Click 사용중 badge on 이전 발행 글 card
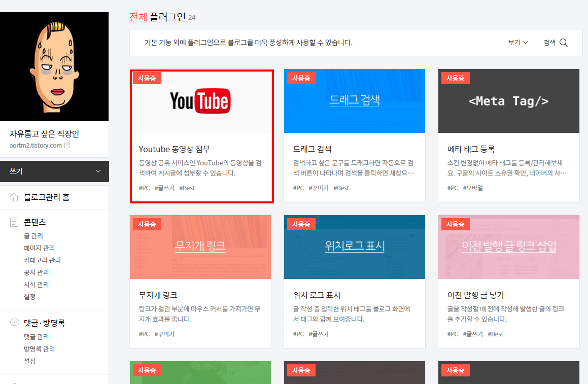Viewport: 588px width, 384px height. click(456, 224)
